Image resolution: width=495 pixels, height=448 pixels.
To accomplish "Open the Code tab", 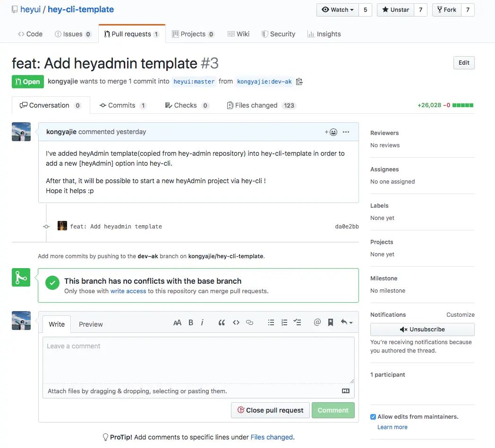I will (30, 34).
